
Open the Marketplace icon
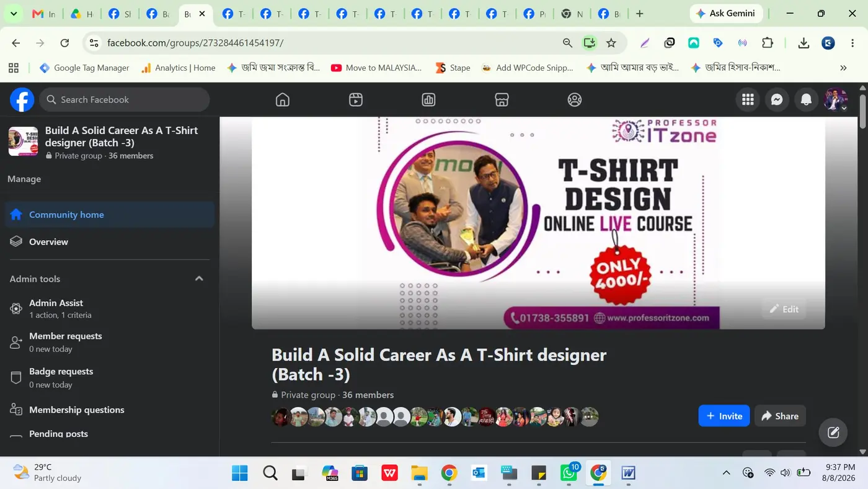tap(502, 100)
